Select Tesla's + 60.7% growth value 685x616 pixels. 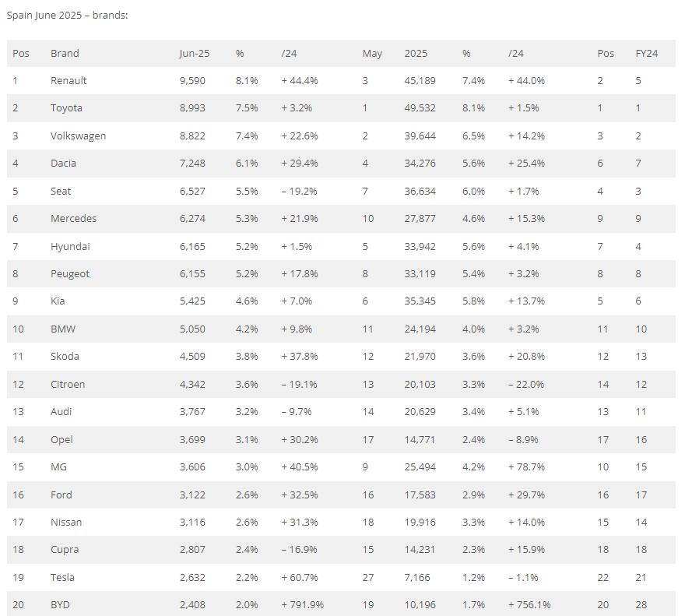299,578
